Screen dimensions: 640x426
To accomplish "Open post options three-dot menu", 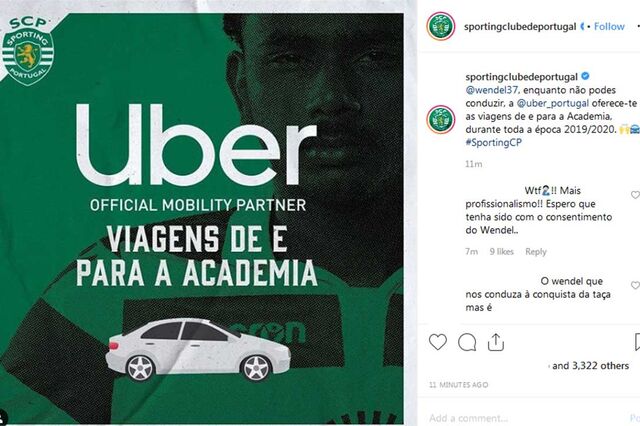I will [638, 26].
